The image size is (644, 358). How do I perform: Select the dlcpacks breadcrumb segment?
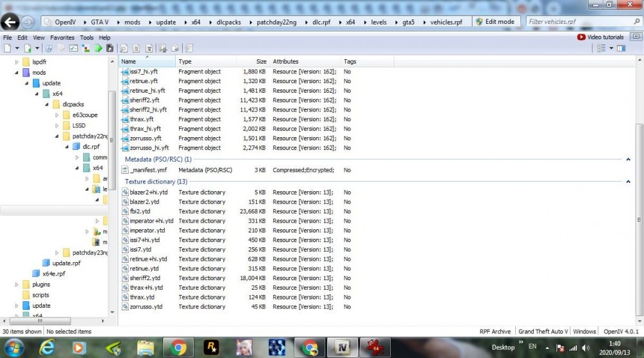point(229,22)
